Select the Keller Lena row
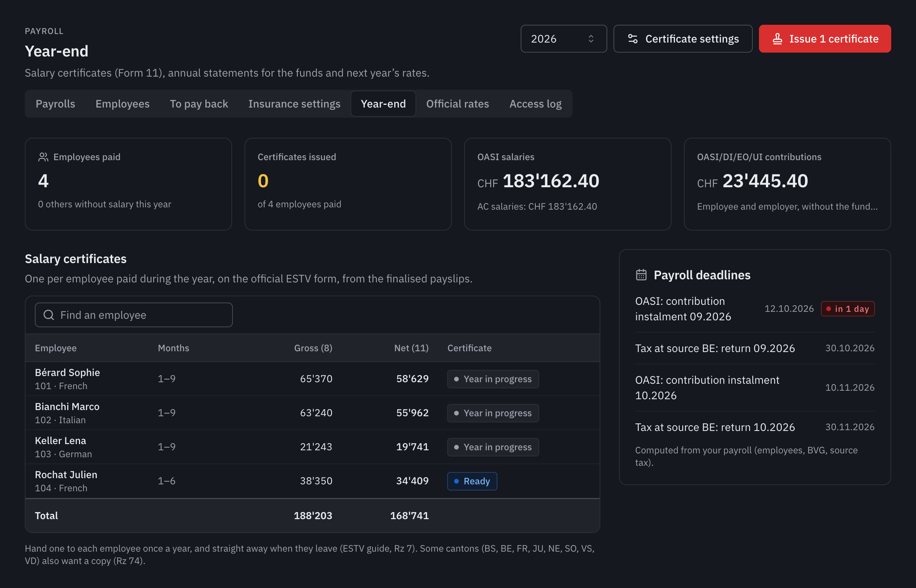Screen dimensions: 916x588 313,447
